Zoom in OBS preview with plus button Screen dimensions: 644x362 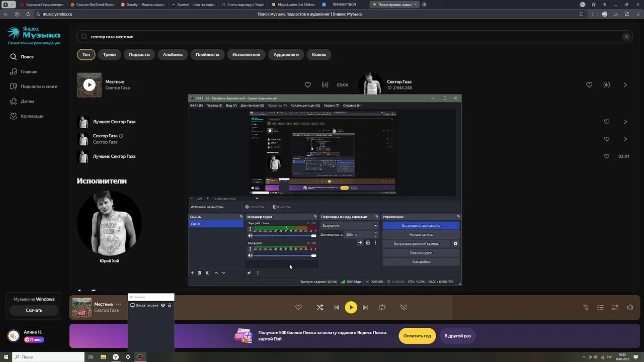click(x=207, y=199)
